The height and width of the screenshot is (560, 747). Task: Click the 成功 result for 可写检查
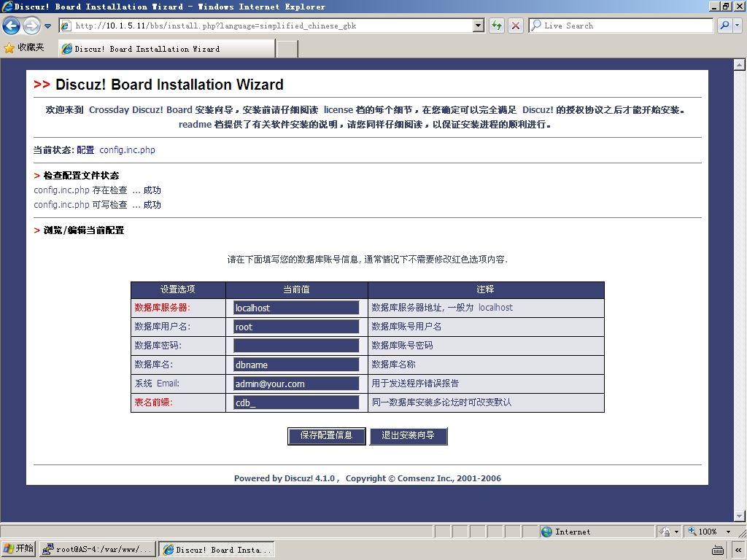point(152,205)
